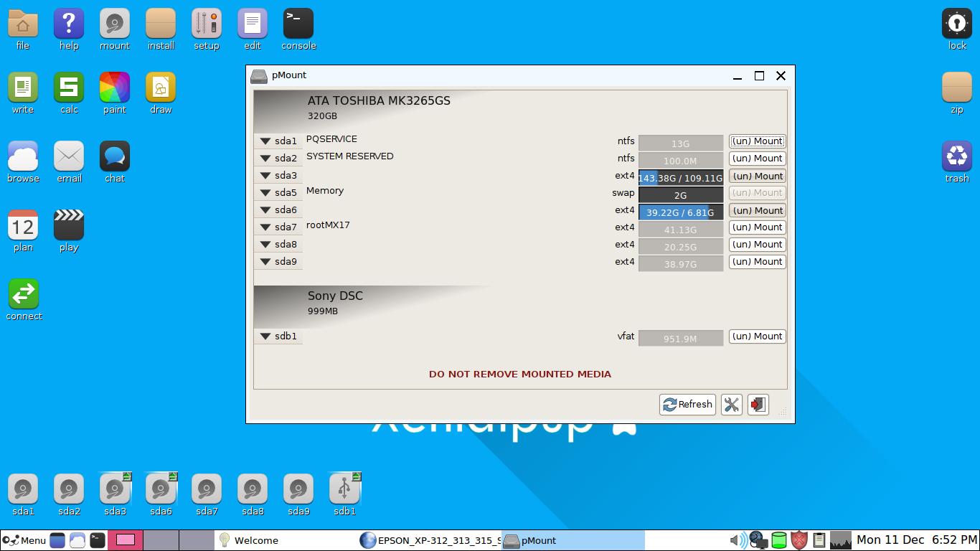The image size is (980, 551).
Task: Open the draw desktop icon
Action: tap(161, 93)
